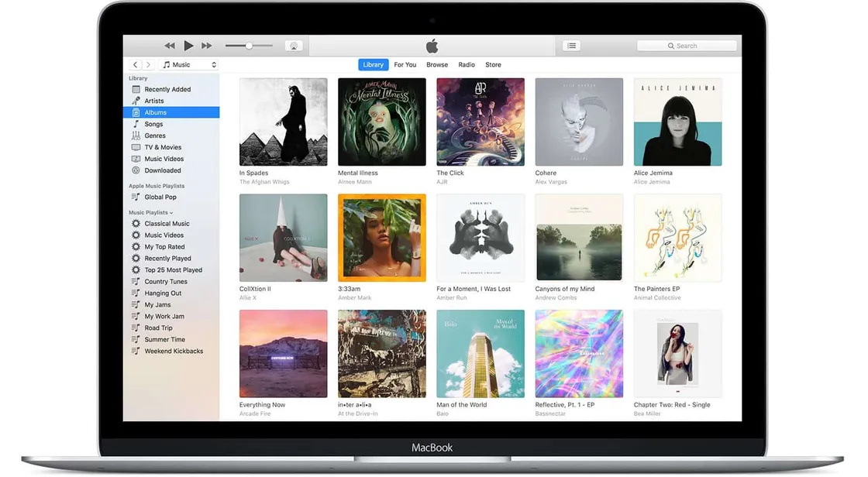Click the Artists microphone icon in the sidebar

136,101
